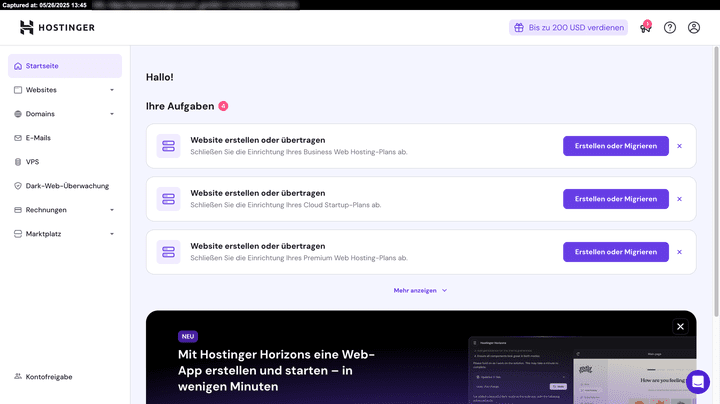Open the chat support bubble icon
The width and height of the screenshot is (720, 404).
click(x=698, y=382)
